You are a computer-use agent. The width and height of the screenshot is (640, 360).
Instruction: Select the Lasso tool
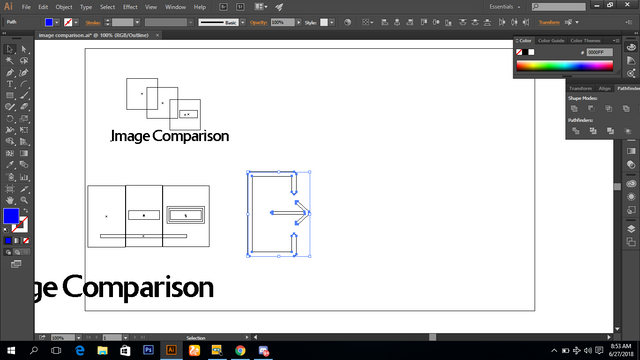[24, 61]
